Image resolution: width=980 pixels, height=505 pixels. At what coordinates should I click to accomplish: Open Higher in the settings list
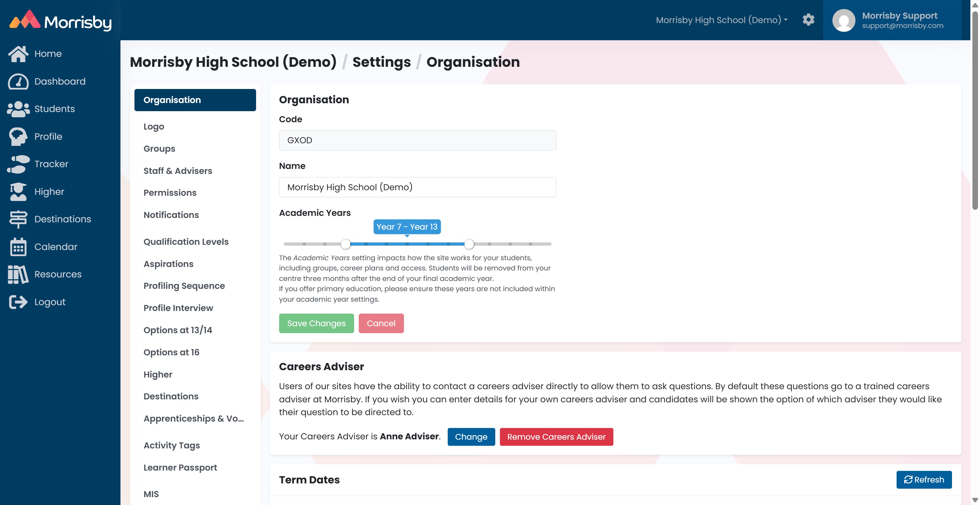coord(158,375)
